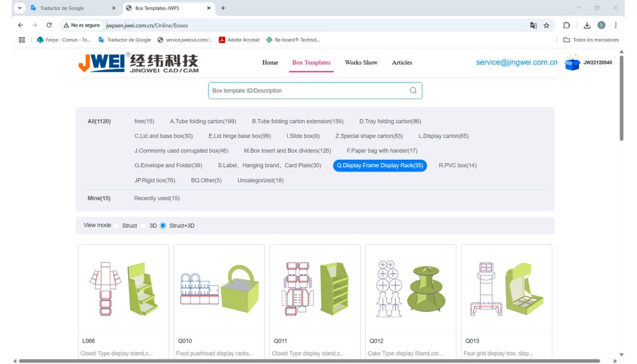Show Recently used(15) templates
637x364 pixels.
coord(157,198)
